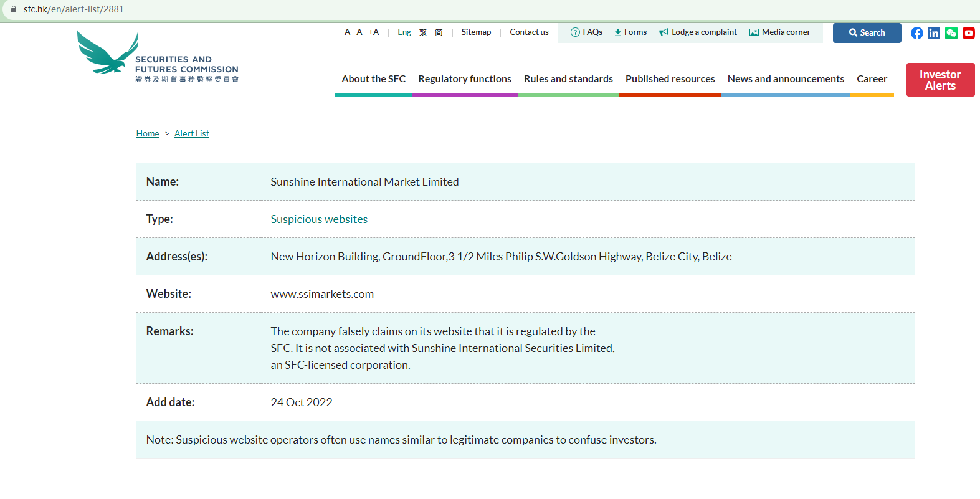
Task: Expand the About the SFC menu
Action: [373, 79]
